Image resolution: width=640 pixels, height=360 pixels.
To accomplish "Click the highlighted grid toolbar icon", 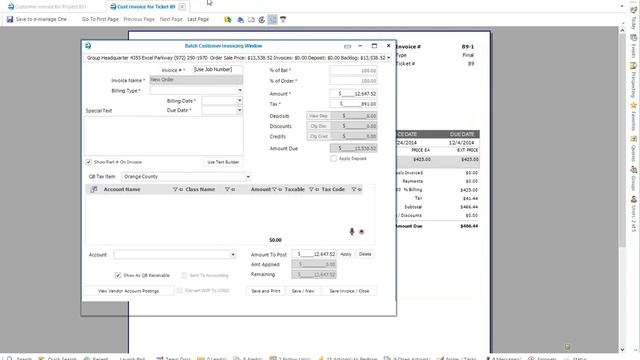I will tap(272, 19).
